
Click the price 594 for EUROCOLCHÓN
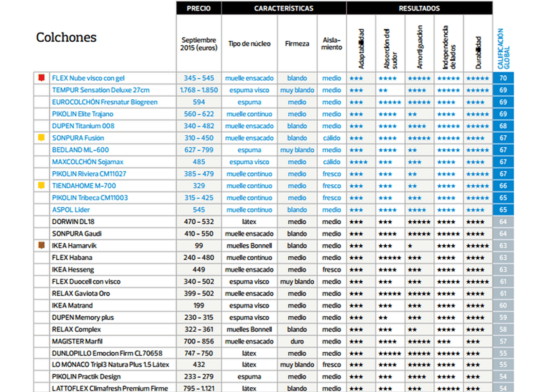point(199,102)
